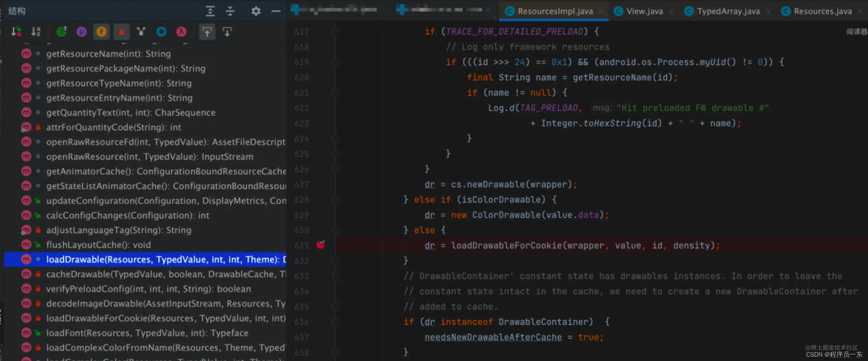
Task: Expand all structure nodes
Action: [x=210, y=11]
